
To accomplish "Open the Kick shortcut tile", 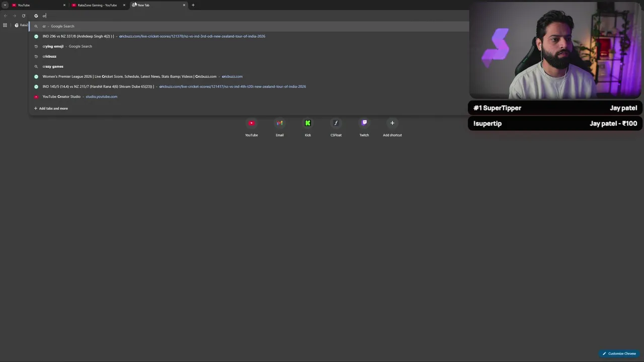I will [308, 127].
